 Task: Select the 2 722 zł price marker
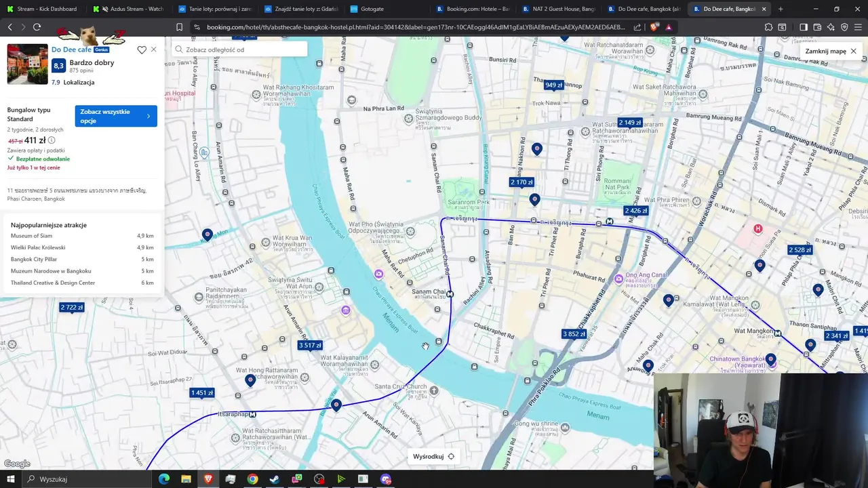(72, 308)
